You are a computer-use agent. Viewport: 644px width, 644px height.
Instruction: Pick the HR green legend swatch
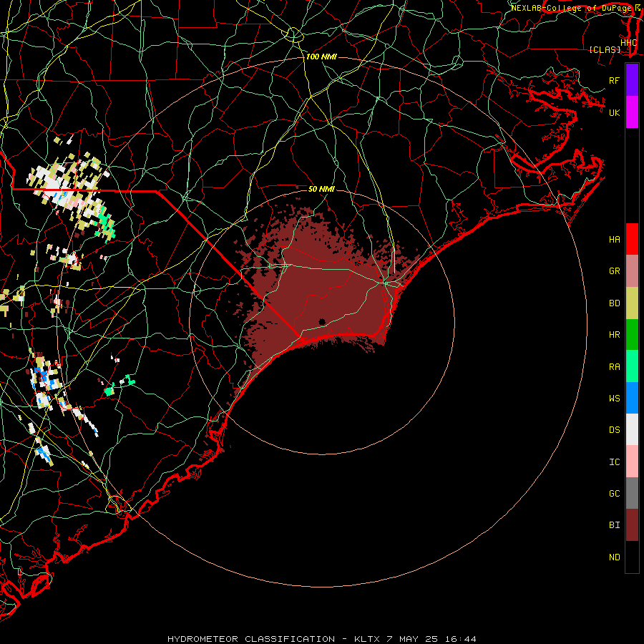pyautogui.click(x=632, y=335)
